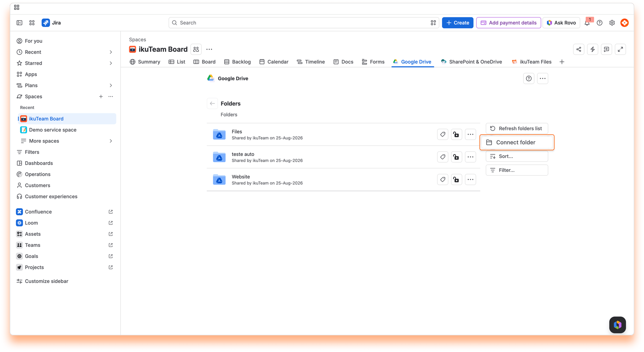
Task: Open the notifications bell
Action: pos(587,23)
